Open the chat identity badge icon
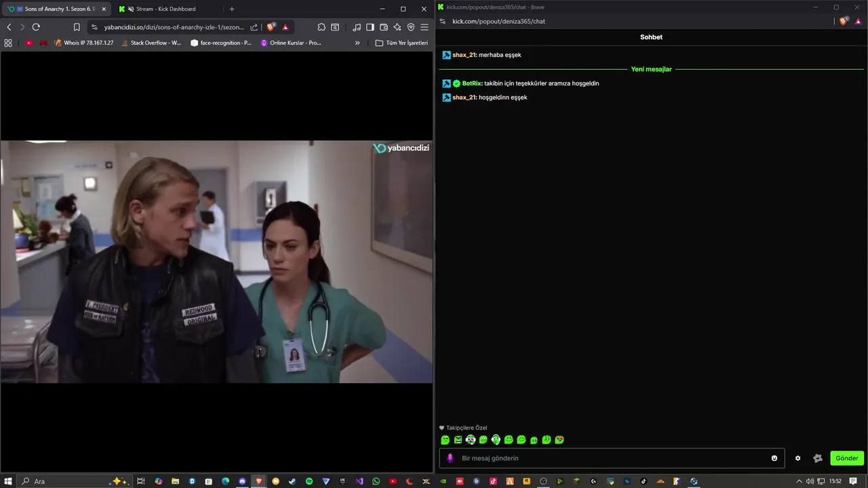This screenshot has height=488, width=868. pos(818,458)
